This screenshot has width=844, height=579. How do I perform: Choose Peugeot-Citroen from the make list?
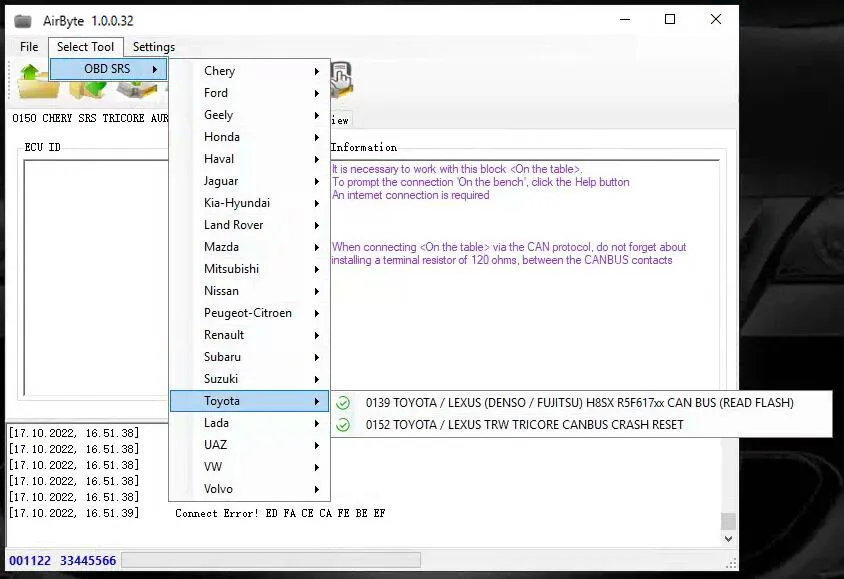point(249,313)
